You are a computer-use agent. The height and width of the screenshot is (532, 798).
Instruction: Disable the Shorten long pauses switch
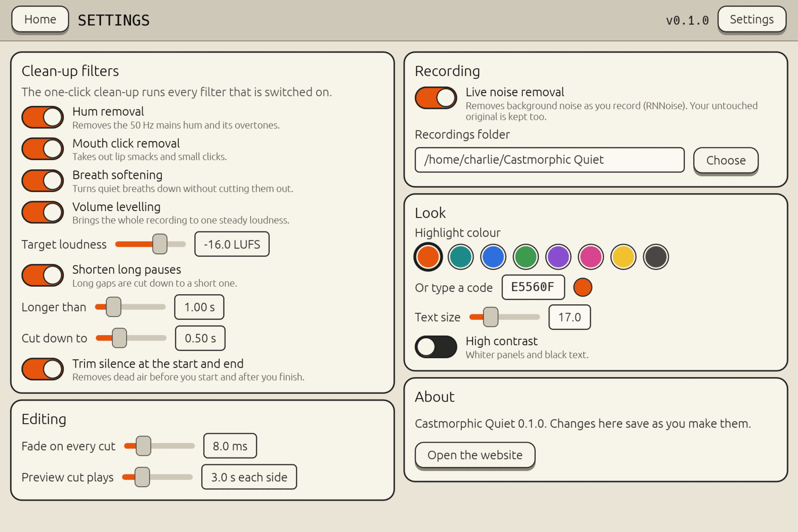pos(43,276)
